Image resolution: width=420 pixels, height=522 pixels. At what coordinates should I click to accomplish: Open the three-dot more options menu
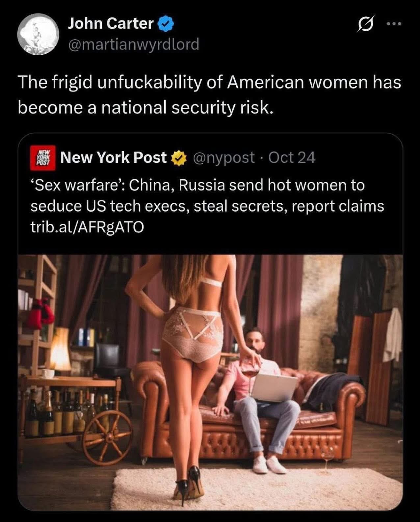[394, 24]
